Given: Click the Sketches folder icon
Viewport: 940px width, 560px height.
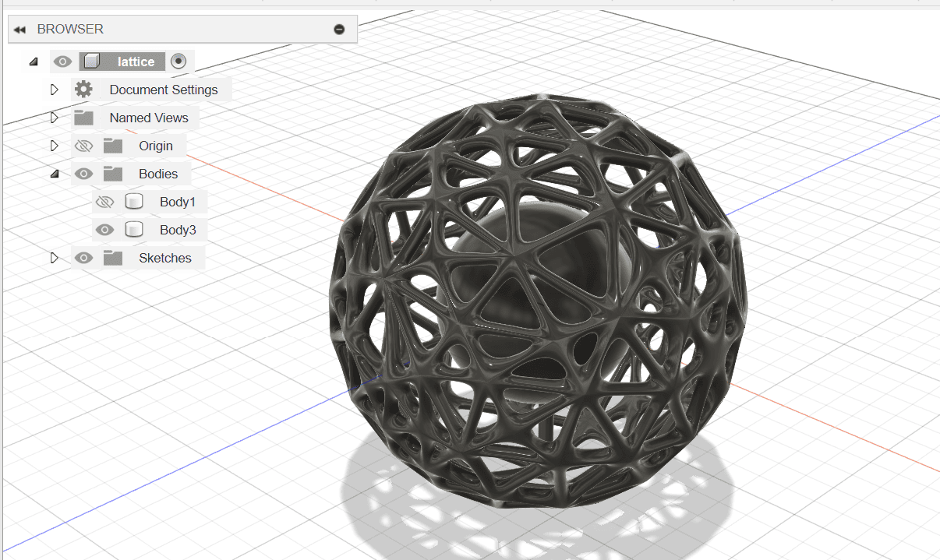Looking at the screenshot, I should coord(113,258).
